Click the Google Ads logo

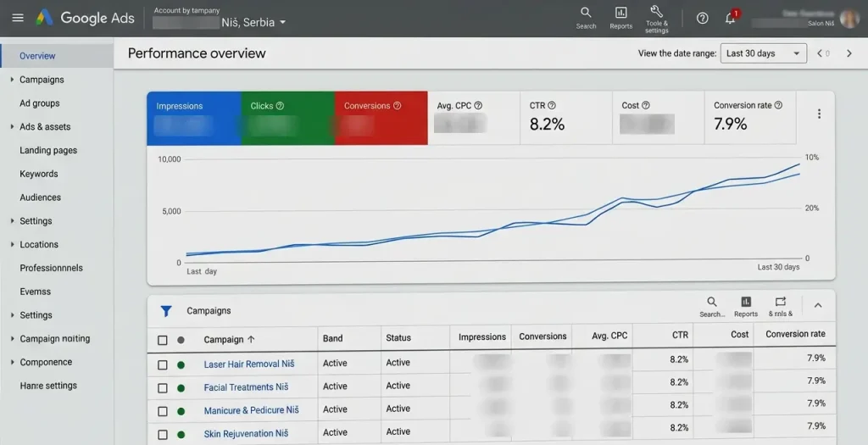pos(86,18)
